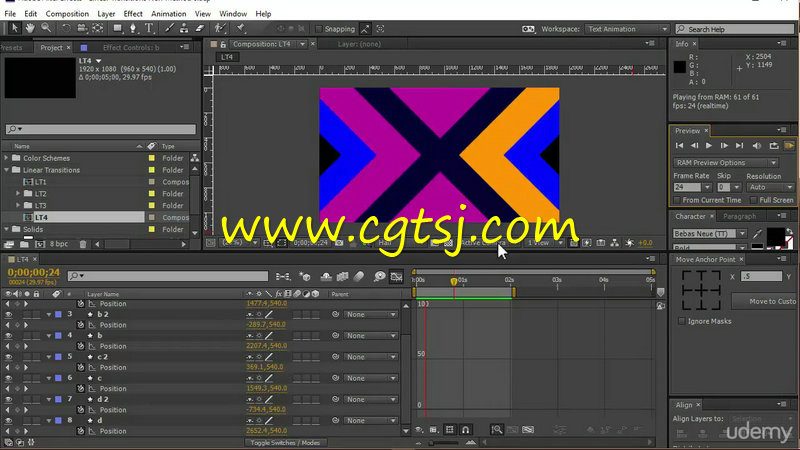Screen dimensions: 800x450
Task: Select the Horizontal Type tool
Action: tap(149, 28)
